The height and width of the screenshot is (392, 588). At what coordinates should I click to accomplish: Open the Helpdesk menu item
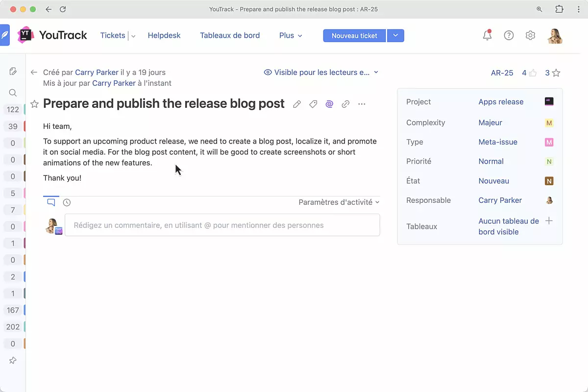pos(164,35)
